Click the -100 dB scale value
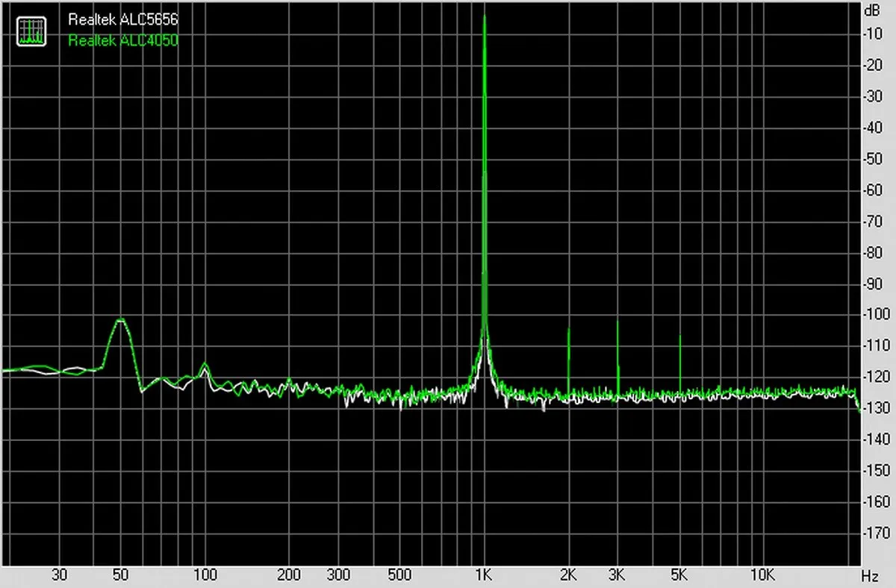 pos(876,315)
